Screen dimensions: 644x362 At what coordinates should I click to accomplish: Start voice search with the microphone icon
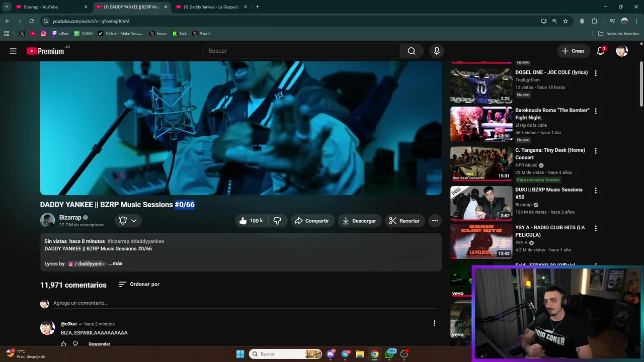[x=437, y=51]
